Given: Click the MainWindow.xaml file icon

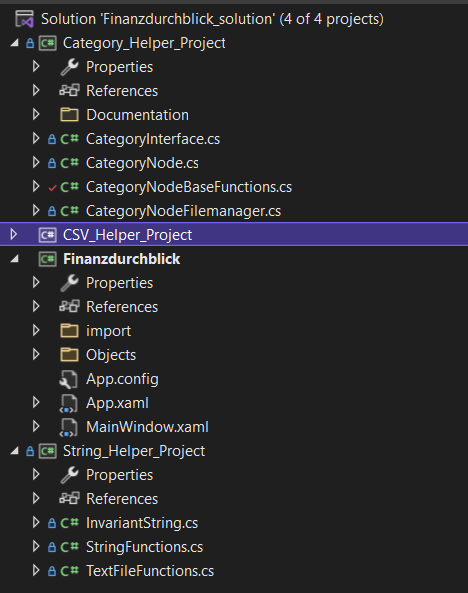Looking at the screenshot, I should coord(68,427).
